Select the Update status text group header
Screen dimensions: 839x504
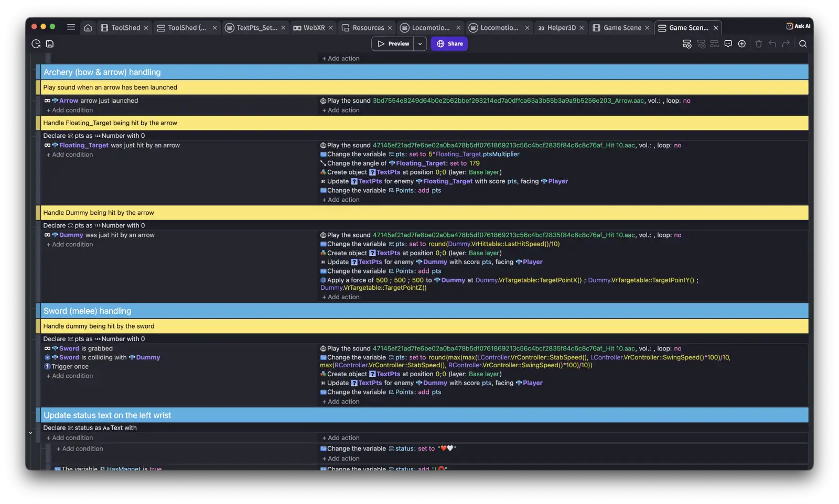(x=425, y=415)
